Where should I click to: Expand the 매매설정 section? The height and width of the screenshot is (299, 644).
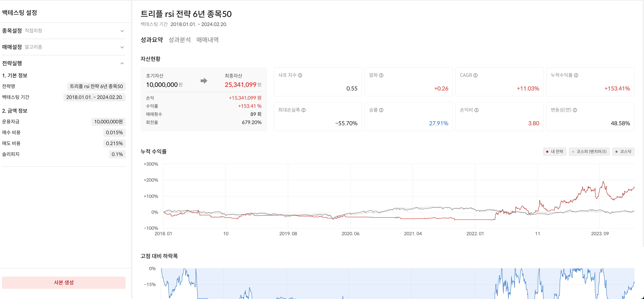(x=64, y=47)
